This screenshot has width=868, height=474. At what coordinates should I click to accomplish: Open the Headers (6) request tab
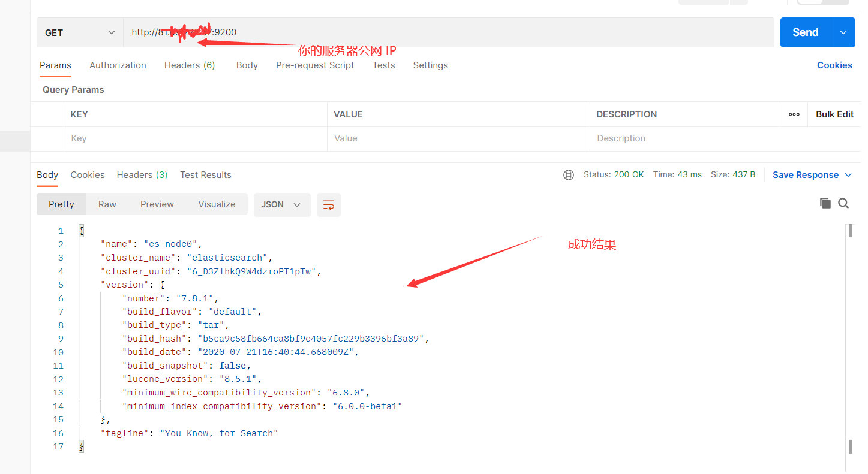190,65
